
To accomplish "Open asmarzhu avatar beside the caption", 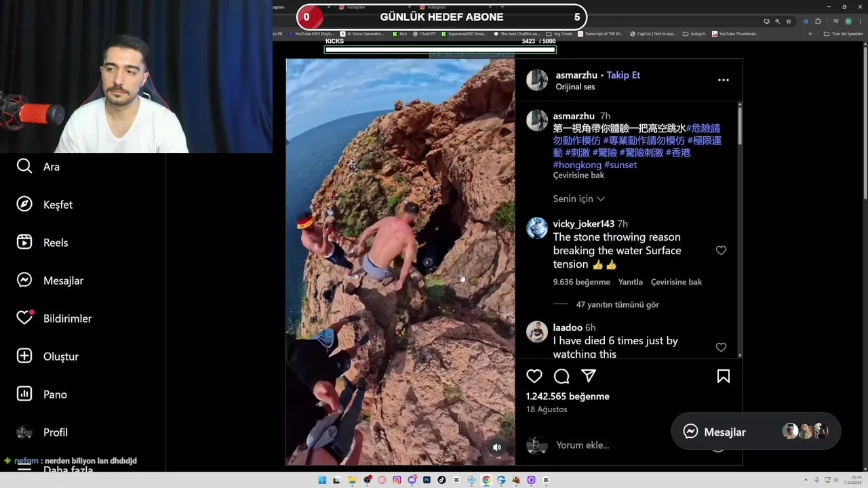I will 537,120.
